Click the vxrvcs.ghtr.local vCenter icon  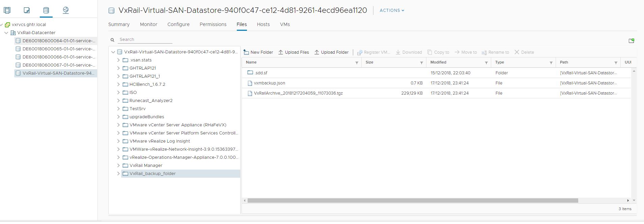[7, 24]
